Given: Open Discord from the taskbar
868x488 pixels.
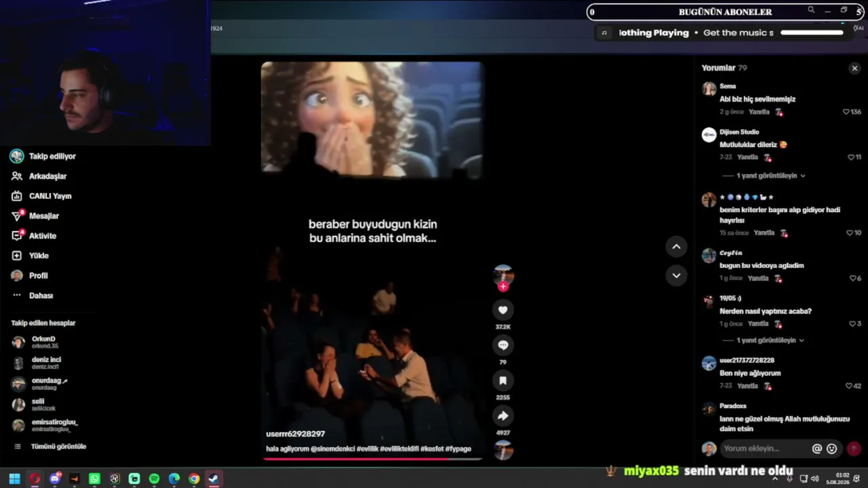Looking at the screenshot, I should pos(55,479).
